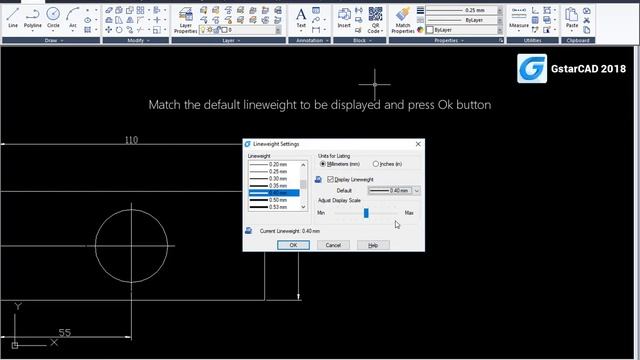Click the Paste clipboard button
Image resolution: width=640 pixels, height=360 pixels.
coord(571,18)
